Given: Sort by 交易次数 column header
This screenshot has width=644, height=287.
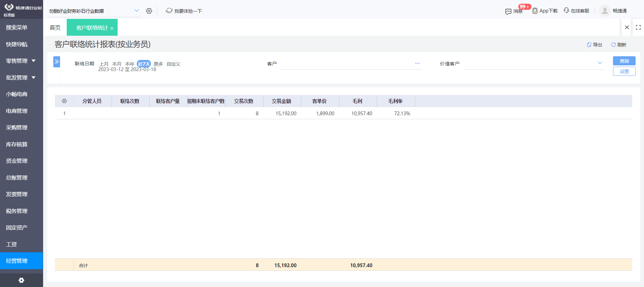Looking at the screenshot, I should [244, 101].
